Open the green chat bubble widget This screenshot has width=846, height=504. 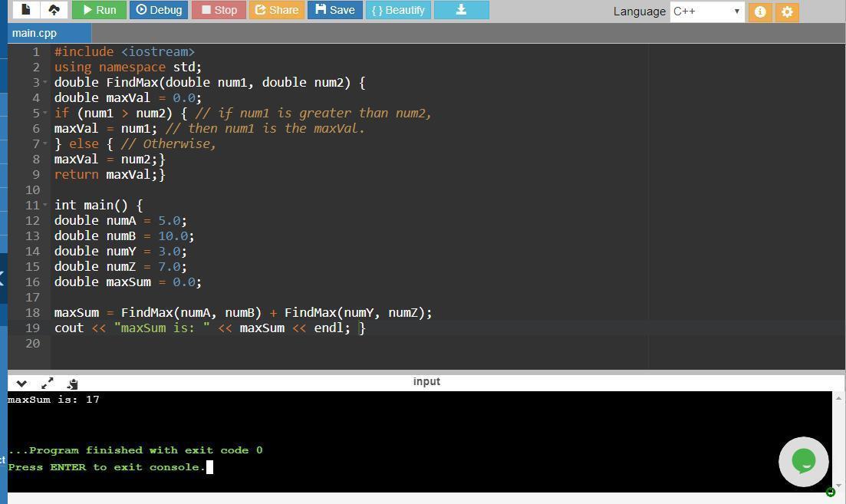(803, 461)
